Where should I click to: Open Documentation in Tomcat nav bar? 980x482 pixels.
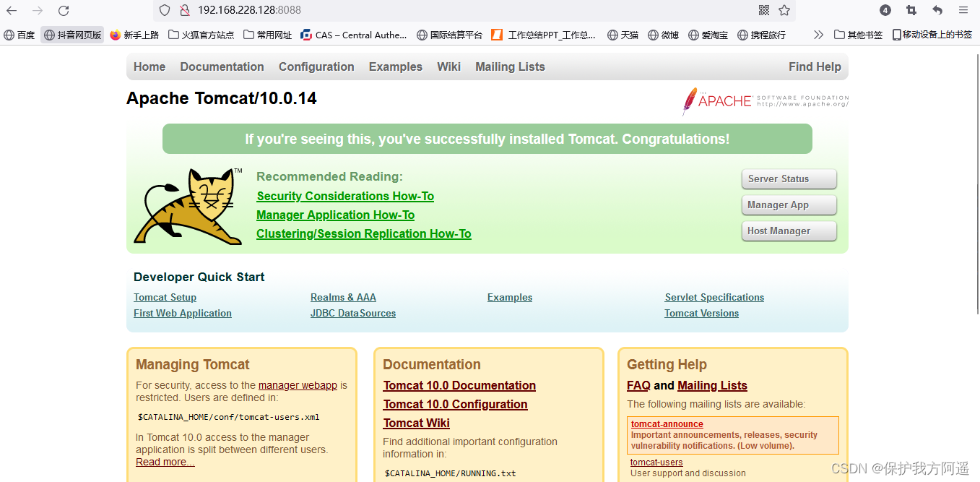click(222, 66)
